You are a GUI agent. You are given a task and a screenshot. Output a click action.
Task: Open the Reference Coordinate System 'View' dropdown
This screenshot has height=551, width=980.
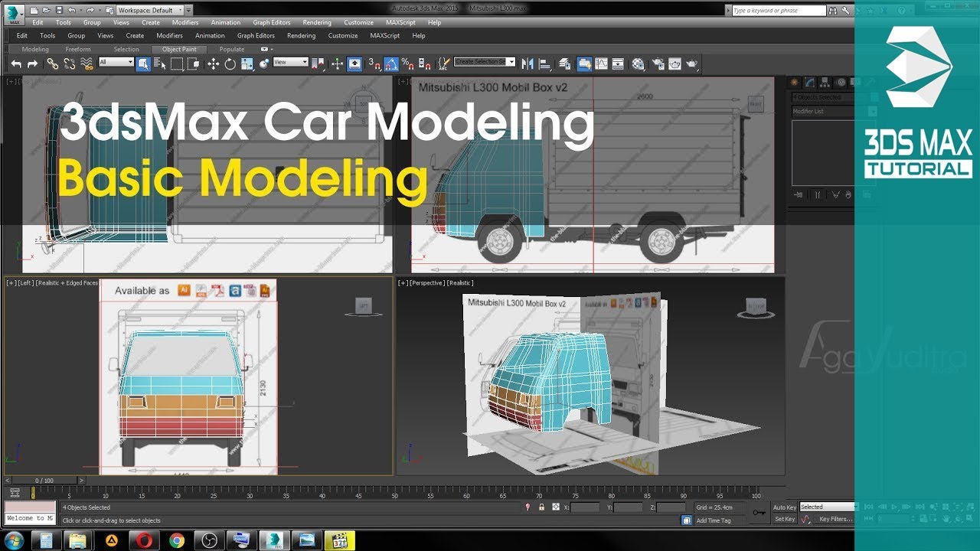pyautogui.click(x=290, y=62)
